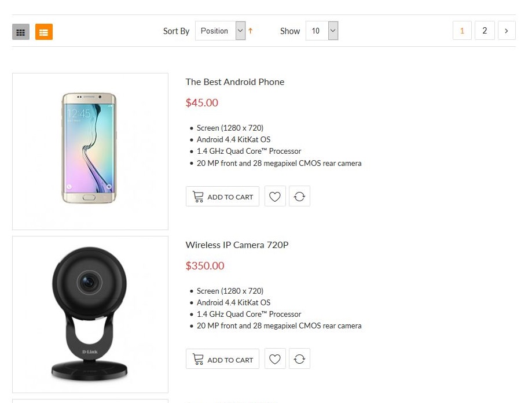This screenshot has height=403, width=532.
Task: Add Wireless IP Camera 720P to wishlist
Action: pyautogui.click(x=275, y=360)
